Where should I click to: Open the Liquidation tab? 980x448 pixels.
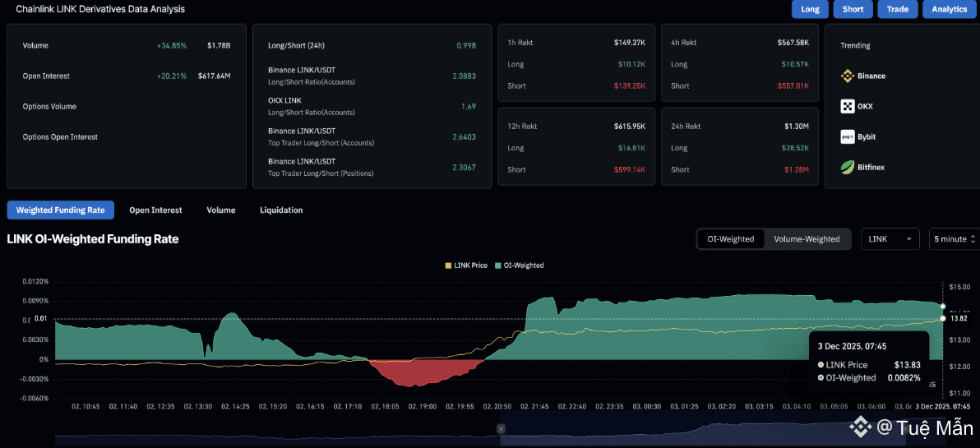pyautogui.click(x=281, y=210)
